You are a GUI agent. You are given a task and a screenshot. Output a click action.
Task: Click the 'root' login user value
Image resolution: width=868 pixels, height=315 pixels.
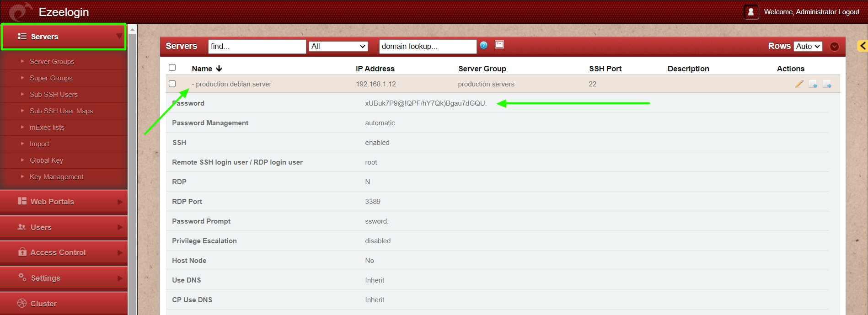click(x=371, y=162)
